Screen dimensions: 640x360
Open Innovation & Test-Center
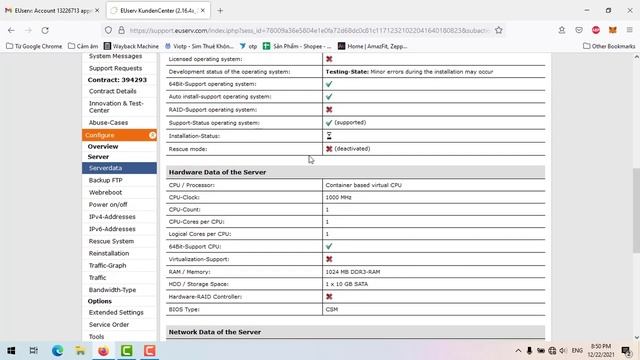[x=116, y=107]
